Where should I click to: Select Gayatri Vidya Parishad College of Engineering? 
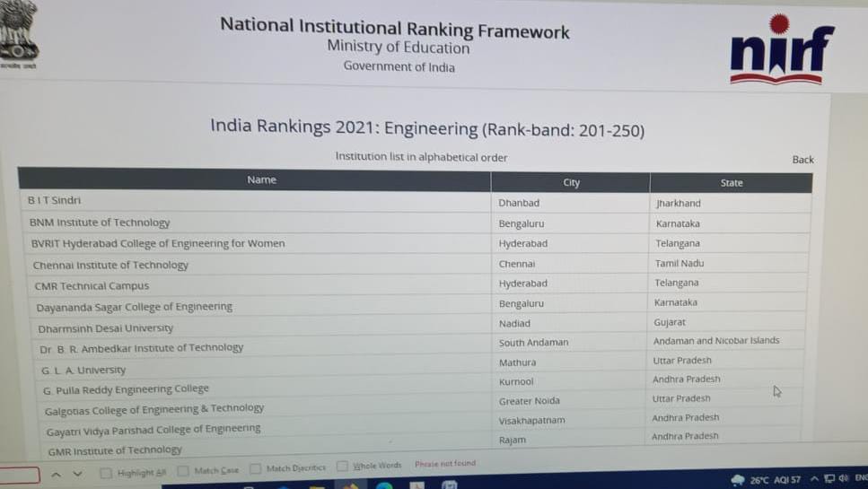click(153, 430)
